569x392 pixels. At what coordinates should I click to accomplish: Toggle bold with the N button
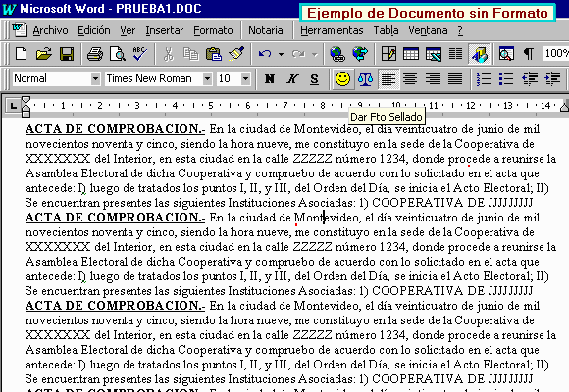[270, 78]
